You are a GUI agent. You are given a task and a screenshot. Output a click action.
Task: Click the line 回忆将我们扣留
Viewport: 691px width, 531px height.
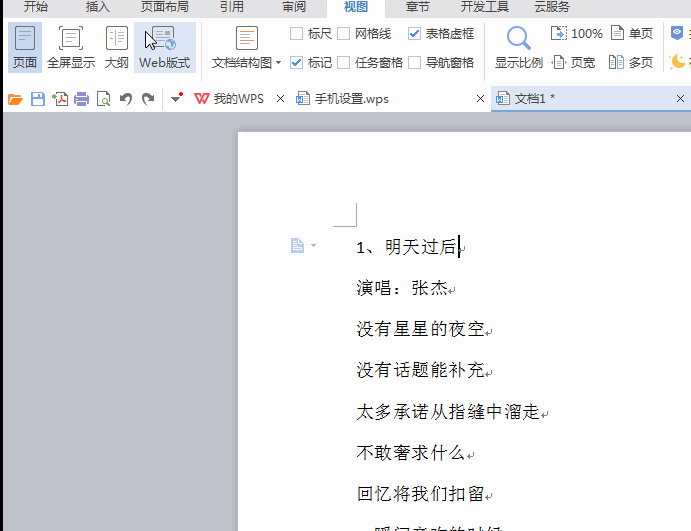pyautogui.click(x=420, y=494)
